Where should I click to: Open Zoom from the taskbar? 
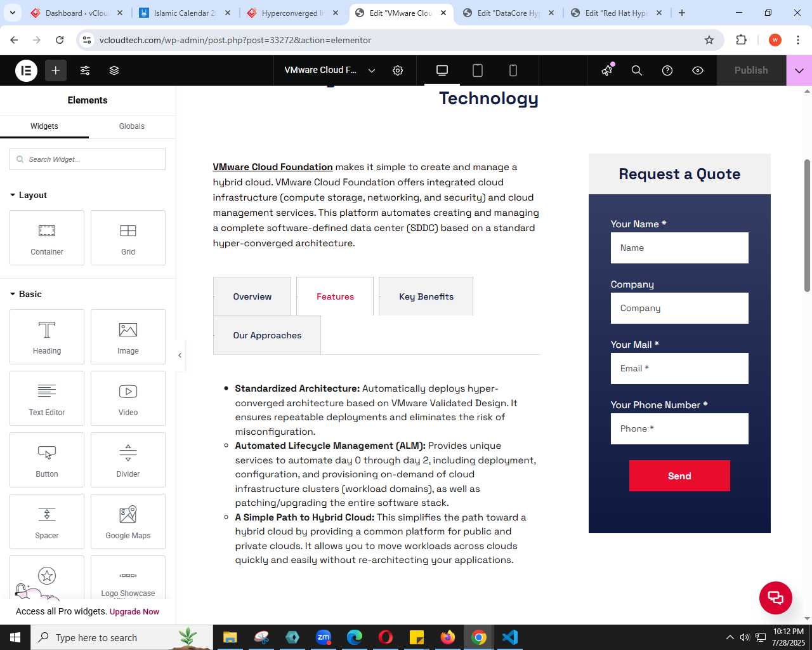(324, 637)
